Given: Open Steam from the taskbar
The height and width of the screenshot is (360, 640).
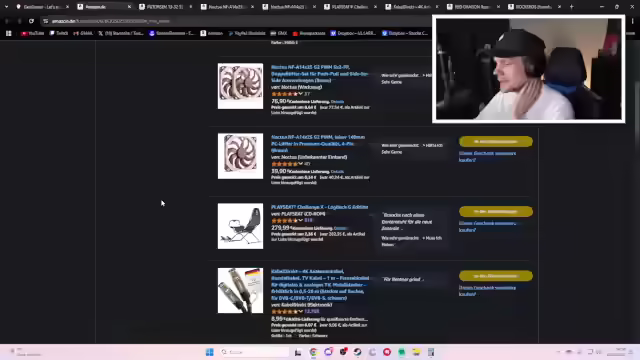Looking at the screenshot, I should pyautogui.click(x=358, y=352).
